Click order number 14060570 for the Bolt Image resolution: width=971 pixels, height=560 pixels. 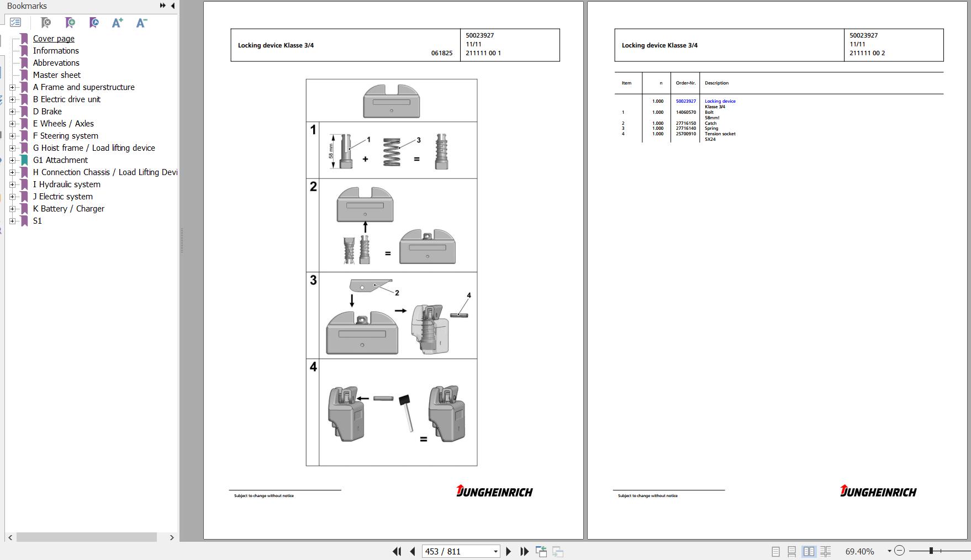(685, 112)
